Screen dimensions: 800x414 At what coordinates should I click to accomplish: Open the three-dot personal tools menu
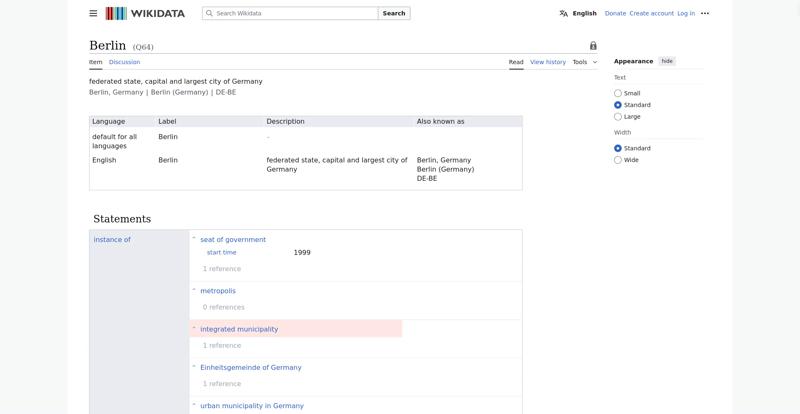coord(705,13)
